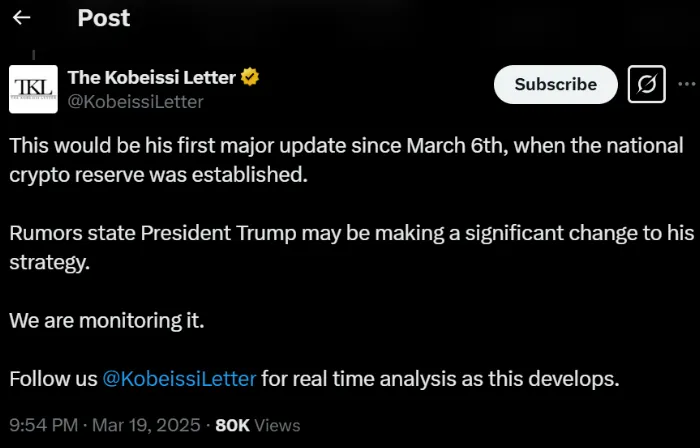Click the @KobeissiLetter handle below the name
Image resolution: width=700 pixels, height=448 pixels.
click(135, 101)
